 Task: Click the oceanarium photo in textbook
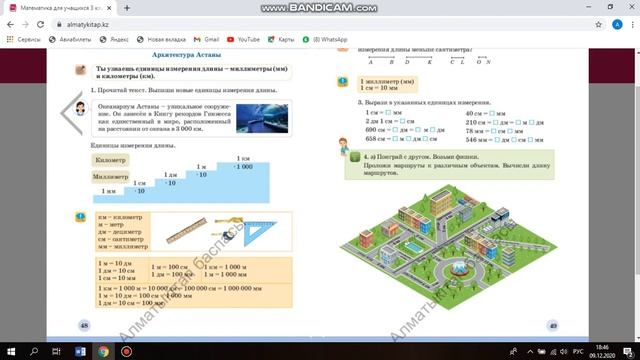(262, 118)
